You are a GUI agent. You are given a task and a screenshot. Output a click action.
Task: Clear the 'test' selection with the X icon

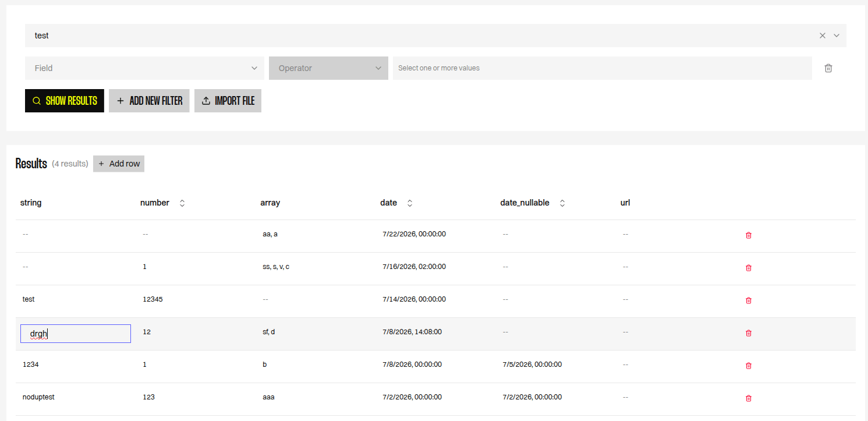pyautogui.click(x=823, y=36)
